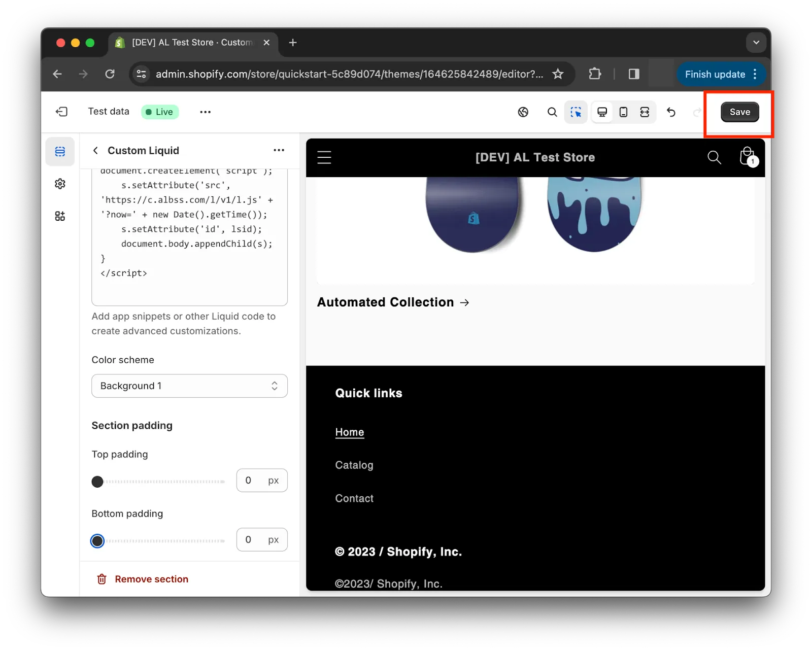Click the Top padding slider handle
The height and width of the screenshot is (651, 812).
coord(97,482)
